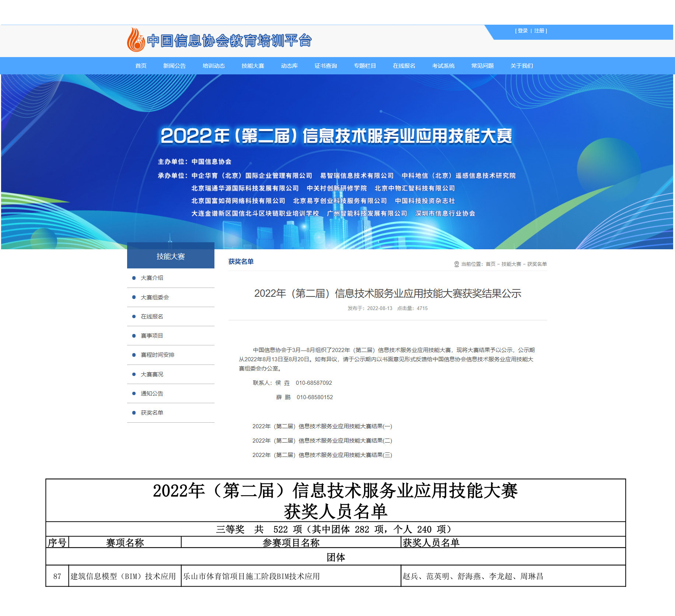675x616 pixels.
Task: Open 在线报名 in the left sidebar
Action: coord(152,316)
